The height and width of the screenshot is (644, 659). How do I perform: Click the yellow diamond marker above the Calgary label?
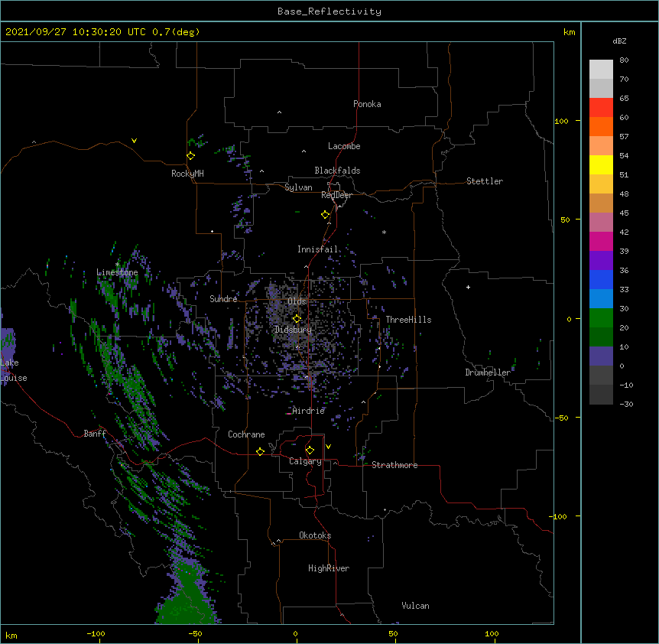310,450
